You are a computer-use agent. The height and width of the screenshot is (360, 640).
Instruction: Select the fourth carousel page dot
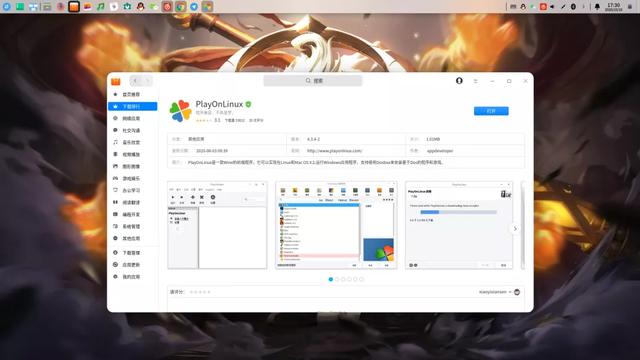pos(349,279)
